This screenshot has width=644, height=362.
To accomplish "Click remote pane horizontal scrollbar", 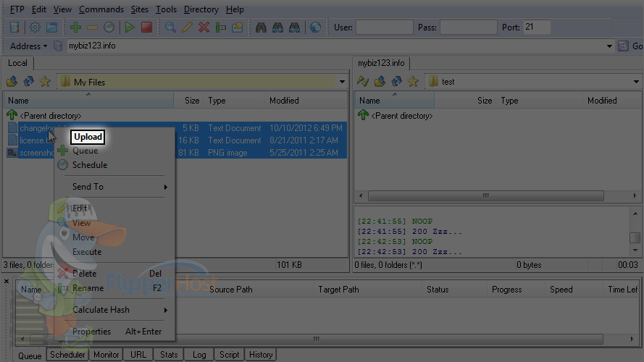I will [486, 195].
